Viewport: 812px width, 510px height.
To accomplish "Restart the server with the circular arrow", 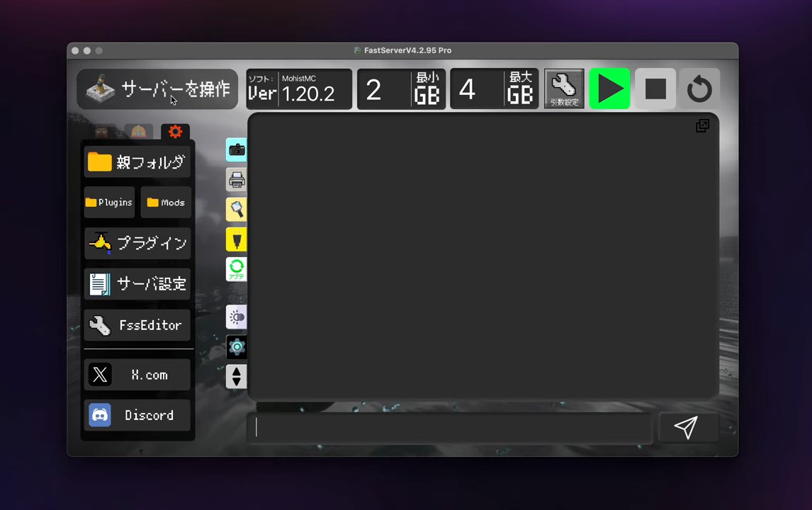I will point(699,88).
